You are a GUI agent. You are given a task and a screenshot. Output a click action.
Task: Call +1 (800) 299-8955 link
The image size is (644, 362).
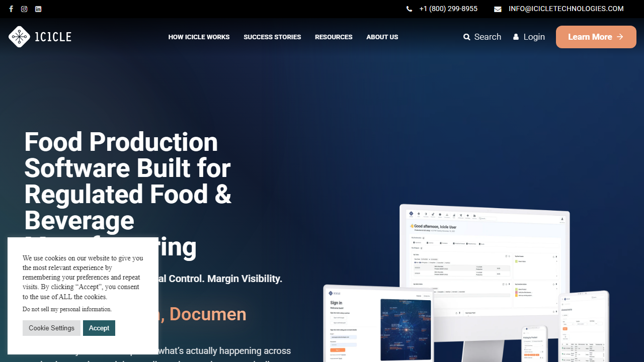pyautogui.click(x=448, y=9)
